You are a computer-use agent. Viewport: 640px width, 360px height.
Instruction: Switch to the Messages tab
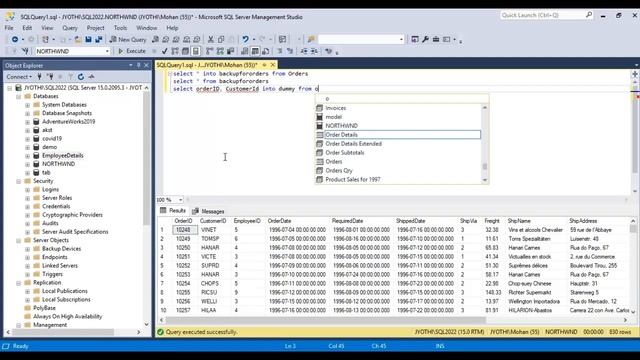pos(208,211)
